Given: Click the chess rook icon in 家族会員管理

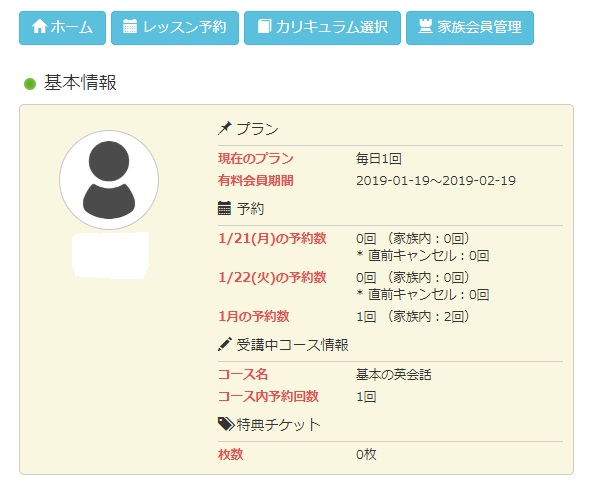Looking at the screenshot, I should coord(425,26).
